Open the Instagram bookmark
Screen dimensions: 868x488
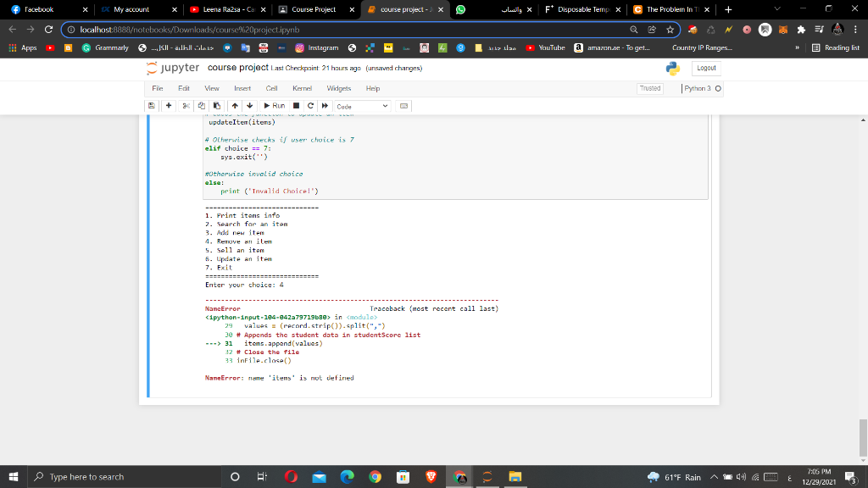point(317,47)
